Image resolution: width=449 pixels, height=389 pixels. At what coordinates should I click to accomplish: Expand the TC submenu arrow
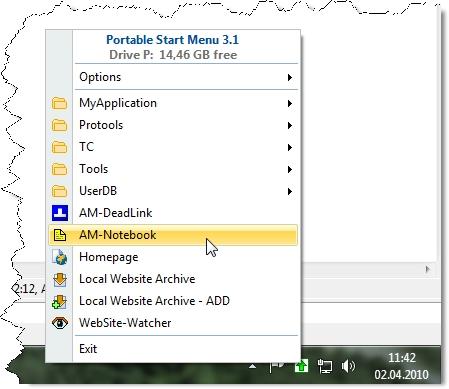[290, 148]
